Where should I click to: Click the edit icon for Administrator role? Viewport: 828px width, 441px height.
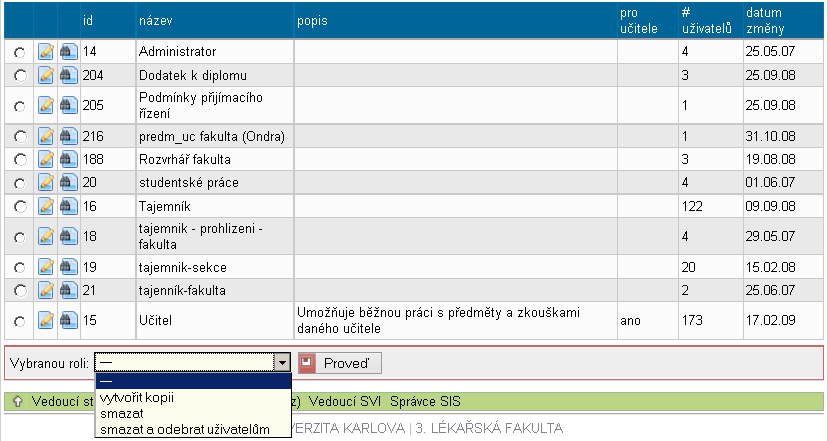46,51
